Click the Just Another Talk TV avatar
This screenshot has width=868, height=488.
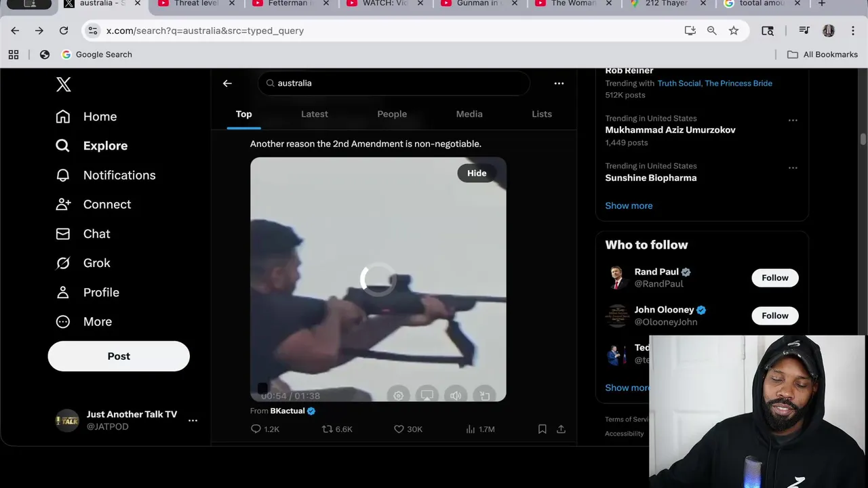tap(67, 420)
